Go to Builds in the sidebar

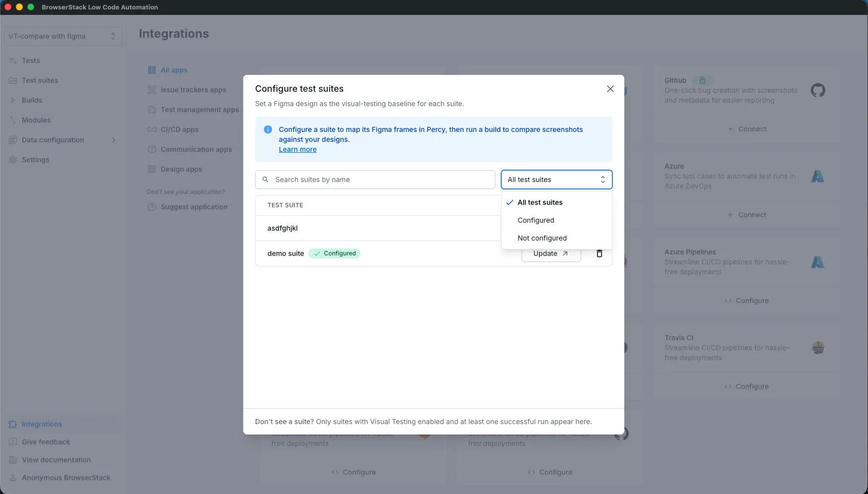point(32,100)
